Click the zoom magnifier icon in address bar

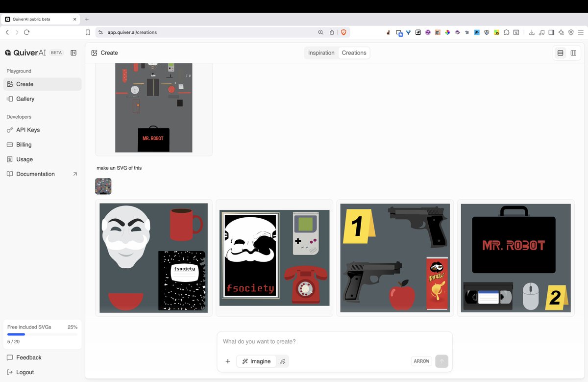(321, 32)
